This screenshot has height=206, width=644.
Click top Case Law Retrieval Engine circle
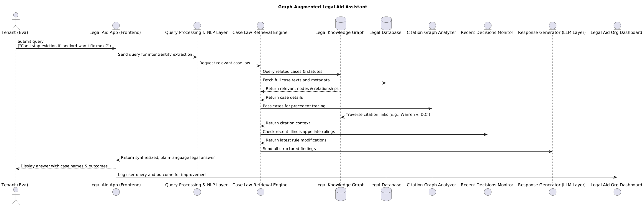(x=260, y=26)
